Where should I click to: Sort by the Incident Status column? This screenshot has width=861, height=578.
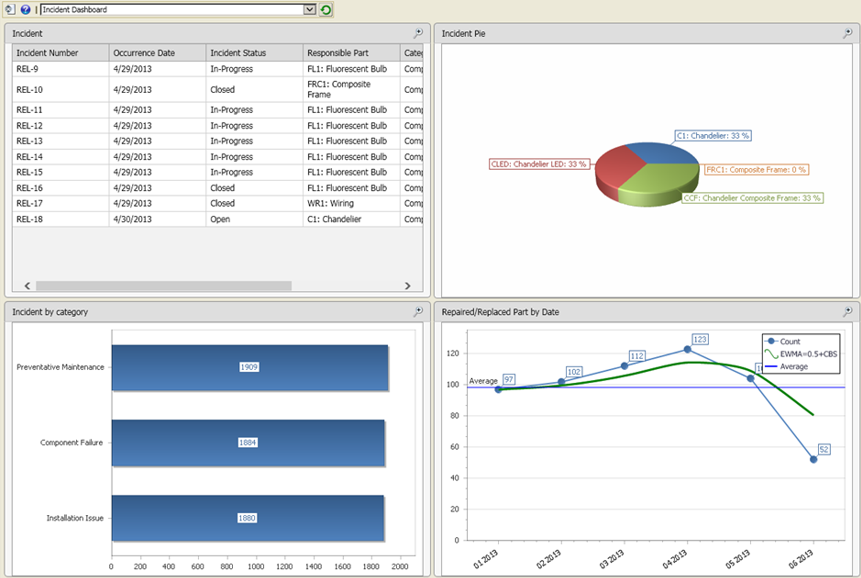pos(252,52)
